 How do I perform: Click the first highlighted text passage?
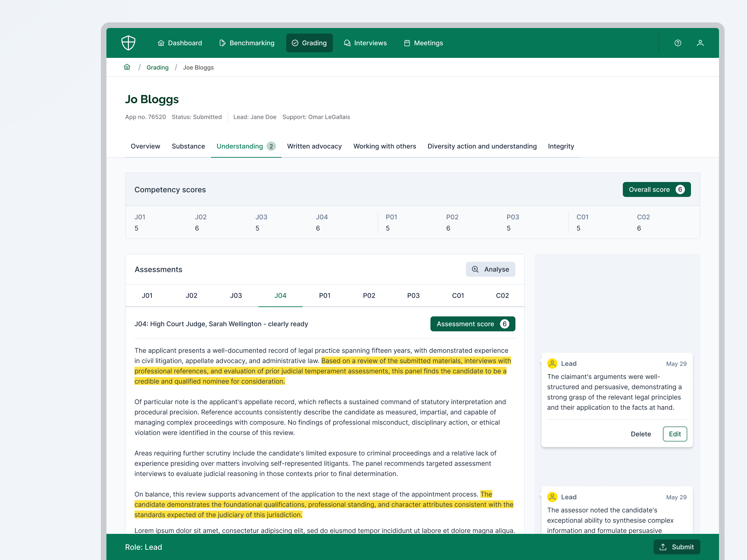pyautogui.click(x=320, y=371)
